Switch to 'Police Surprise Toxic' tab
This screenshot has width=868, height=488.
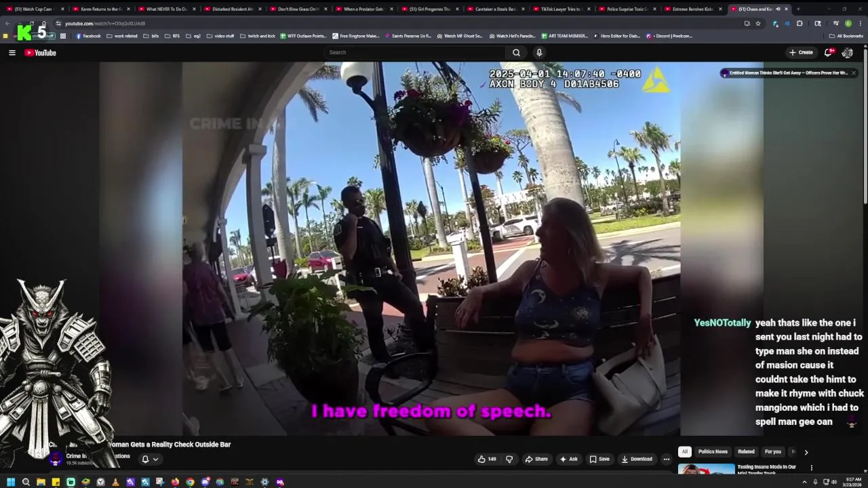[626, 9]
